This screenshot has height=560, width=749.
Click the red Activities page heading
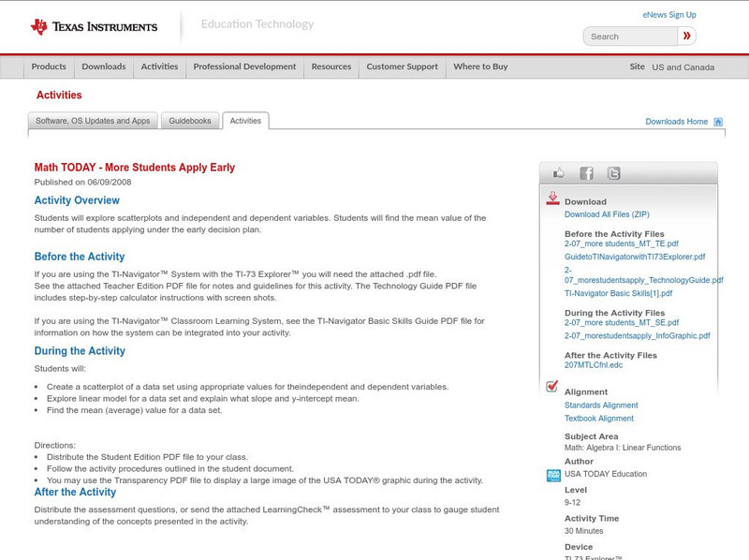pos(59,96)
